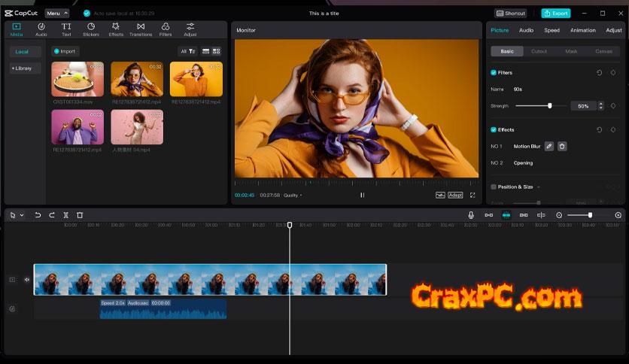Remove Motion Blur effect with trash icon
The height and width of the screenshot is (364, 629).
click(x=562, y=146)
